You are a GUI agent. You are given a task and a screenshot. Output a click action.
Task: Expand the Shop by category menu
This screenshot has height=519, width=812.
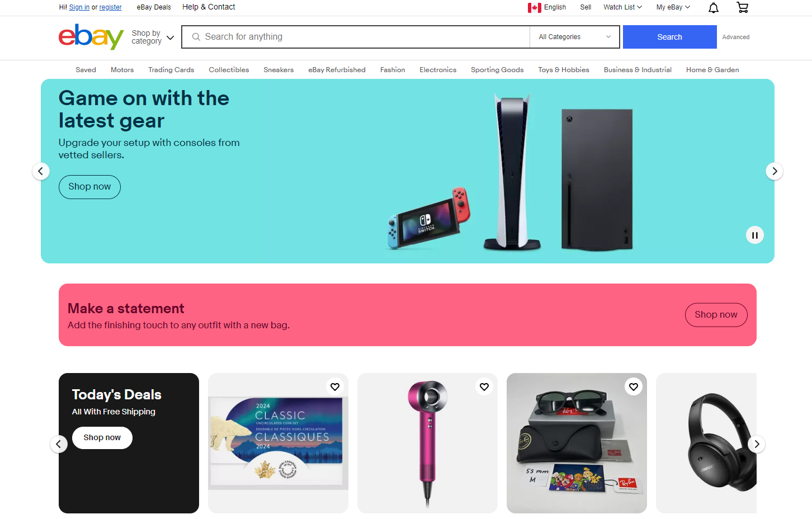[153, 37]
